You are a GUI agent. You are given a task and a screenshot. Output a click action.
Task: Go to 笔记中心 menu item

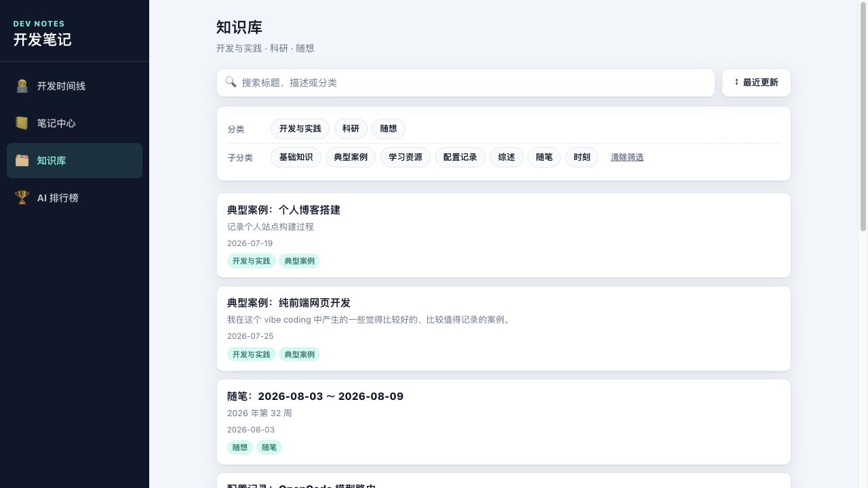tap(75, 123)
